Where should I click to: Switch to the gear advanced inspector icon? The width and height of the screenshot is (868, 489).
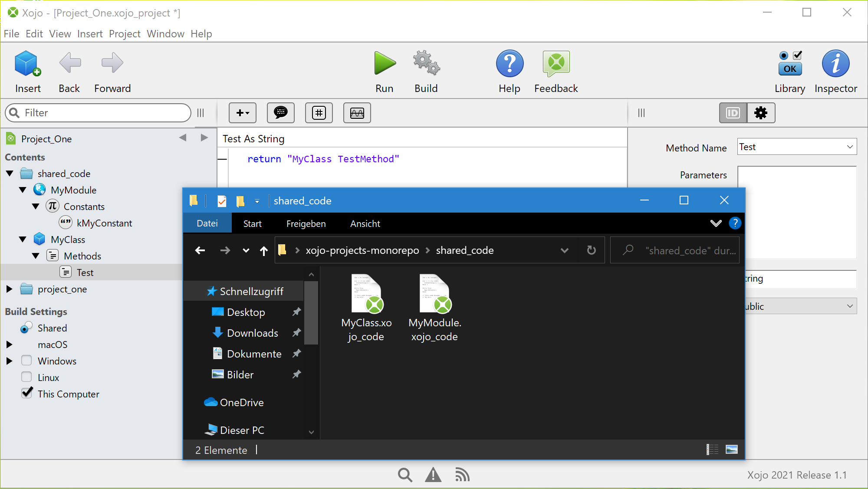click(761, 113)
